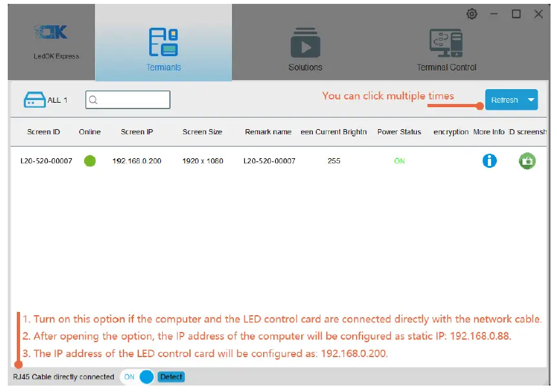Click the search magnifier icon
The height and width of the screenshot is (392, 557).
click(94, 99)
